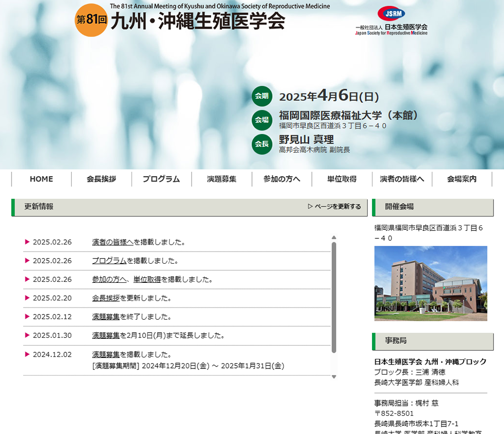Open the HOME menu item

(41, 179)
